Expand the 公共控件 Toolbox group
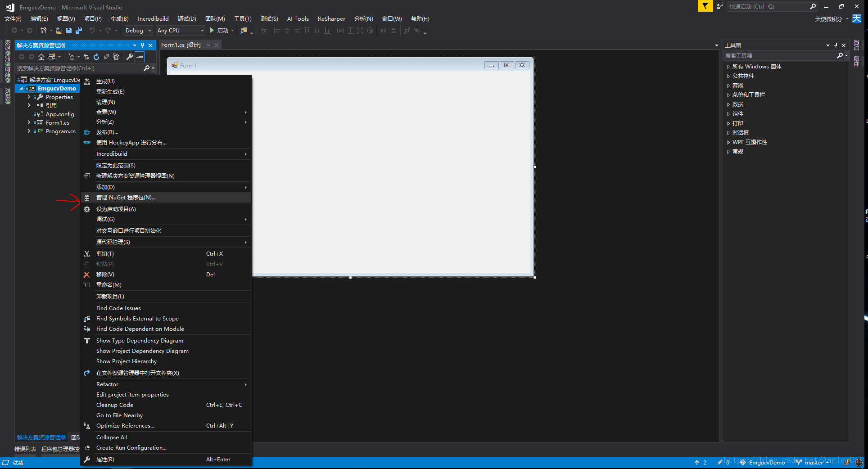This screenshot has width=868, height=469. tap(728, 76)
